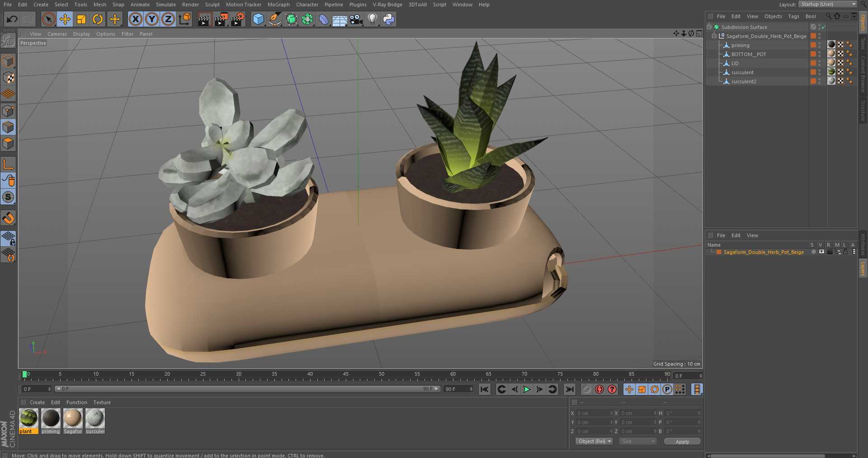Toggle Subdivision Surface enable checkmark

pyautogui.click(x=823, y=27)
